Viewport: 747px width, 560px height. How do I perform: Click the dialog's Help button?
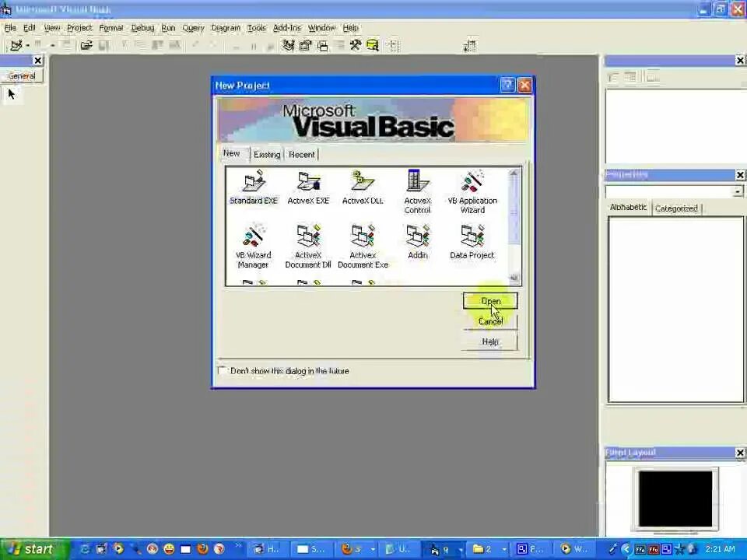(x=490, y=341)
